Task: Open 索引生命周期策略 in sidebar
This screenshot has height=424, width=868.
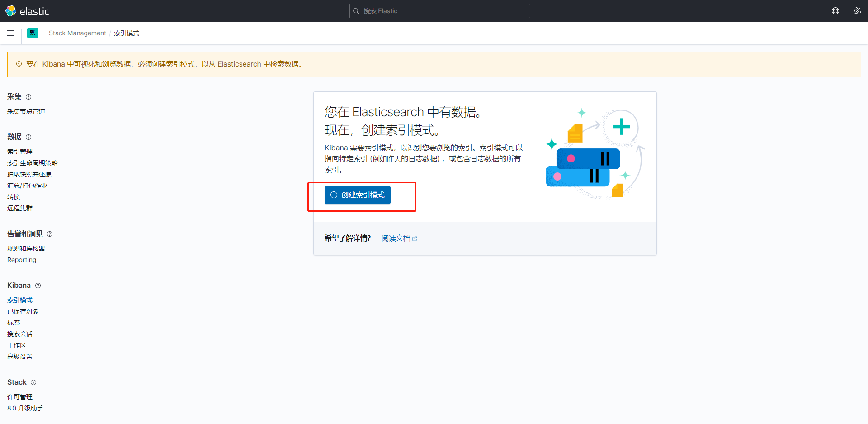Action: pos(33,163)
